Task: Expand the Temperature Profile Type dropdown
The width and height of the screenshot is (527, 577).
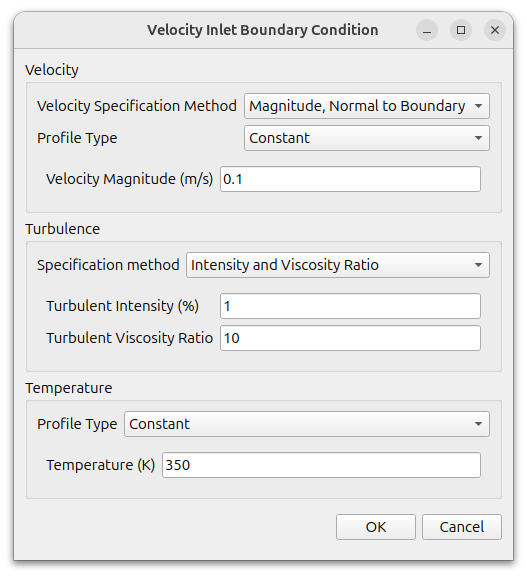Action: click(307, 424)
